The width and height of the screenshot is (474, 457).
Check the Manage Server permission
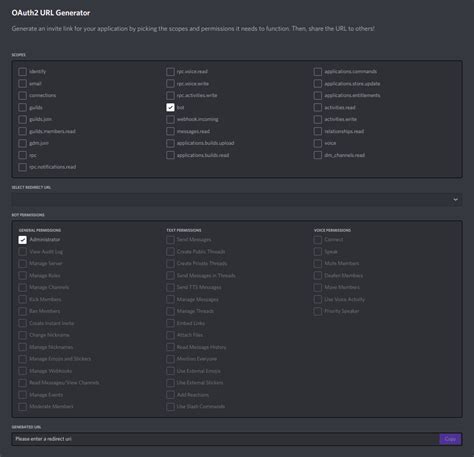[x=22, y=264]
